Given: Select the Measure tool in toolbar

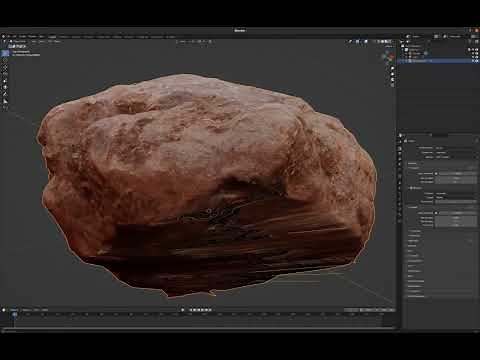Looking at the screenshot, I should pyautogui.click(x=5, y=101).
